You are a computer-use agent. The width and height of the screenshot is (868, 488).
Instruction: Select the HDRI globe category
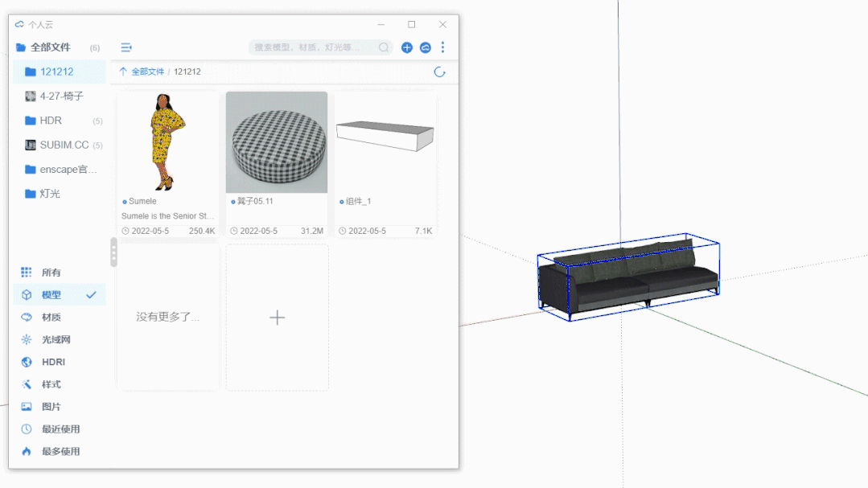(54, 362)
